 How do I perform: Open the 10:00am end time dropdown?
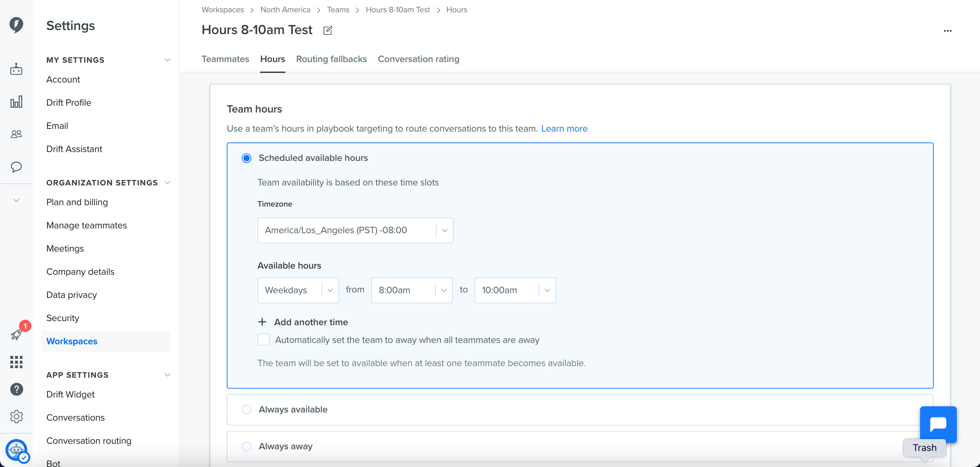point(515,290)
